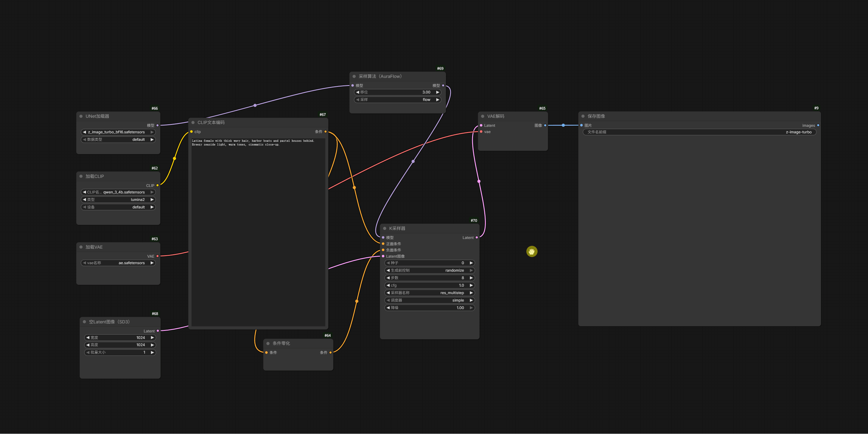Viewport: 868px width, 434px height.
Task: Open the 调度器 simple dropdown
Action: (429, 300)
